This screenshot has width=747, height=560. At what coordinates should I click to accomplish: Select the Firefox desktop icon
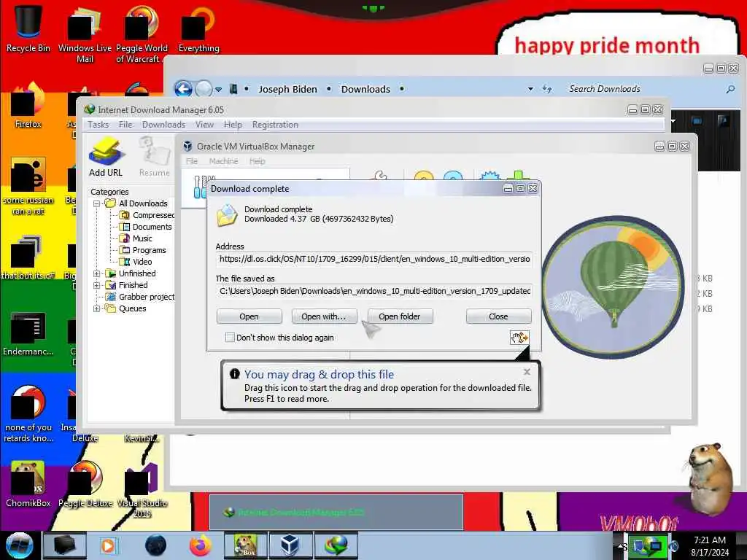(28, 106)
